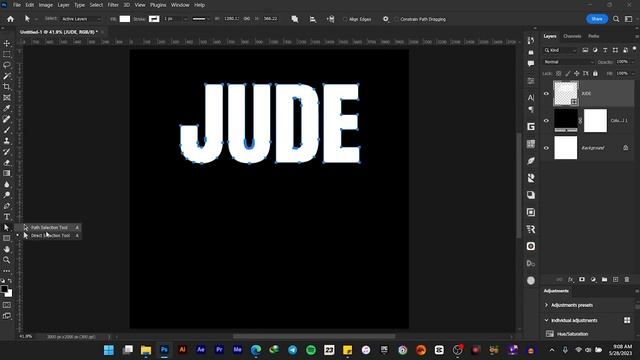Open the Opacity slider dropdown arrow
640x360 pixels.
point(633,62)
